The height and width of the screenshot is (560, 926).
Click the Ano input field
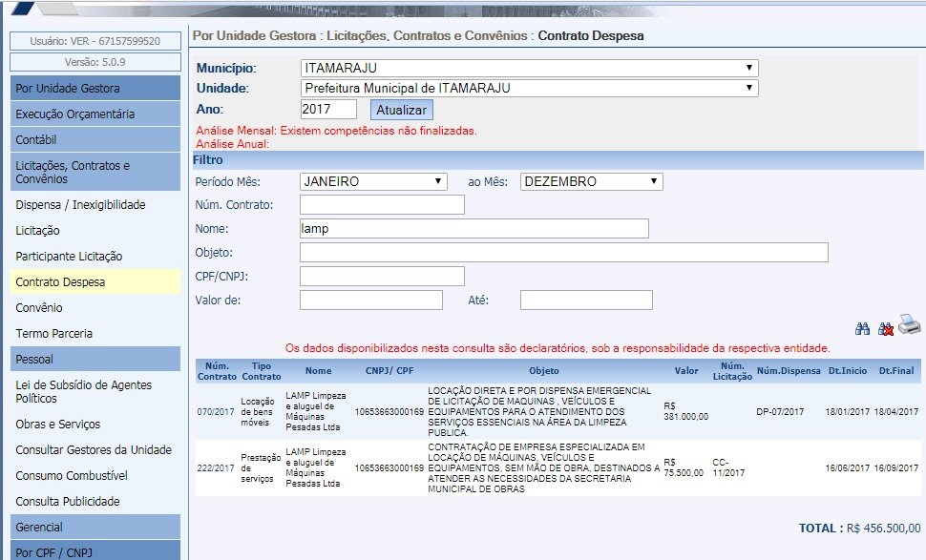pyautogui.click(x=328, y=110)
